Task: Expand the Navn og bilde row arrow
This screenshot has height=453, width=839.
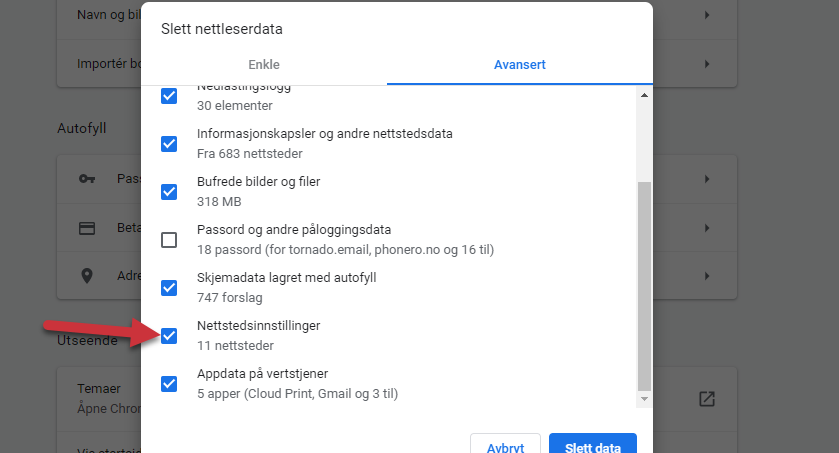Action: tap(707, 15)
